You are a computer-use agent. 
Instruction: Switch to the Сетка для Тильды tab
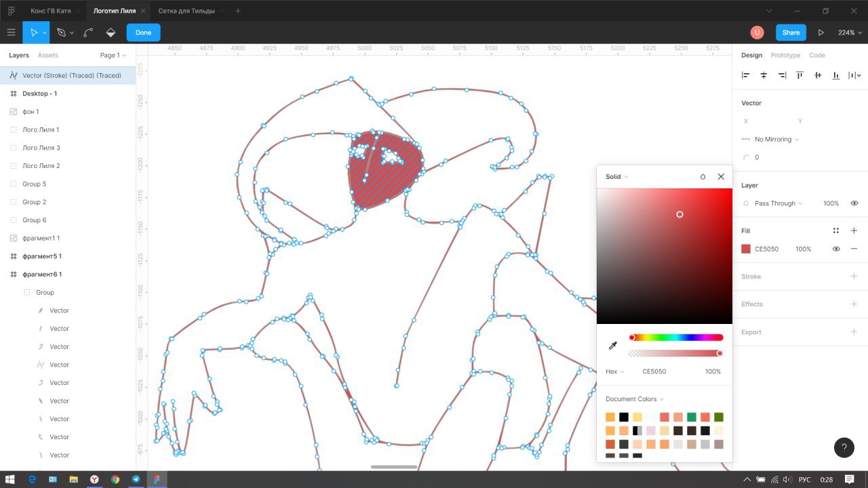(x=186, y=11)
